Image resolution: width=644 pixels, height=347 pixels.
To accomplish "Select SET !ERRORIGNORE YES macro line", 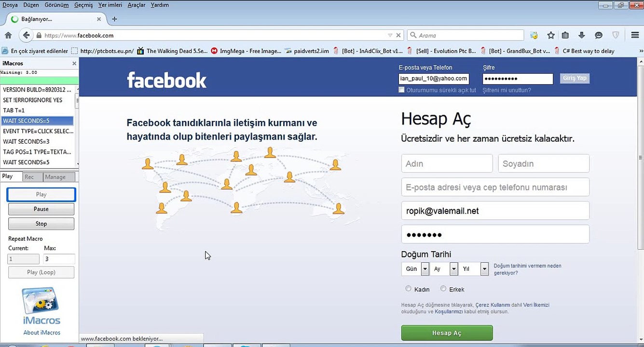I will 37,100.
